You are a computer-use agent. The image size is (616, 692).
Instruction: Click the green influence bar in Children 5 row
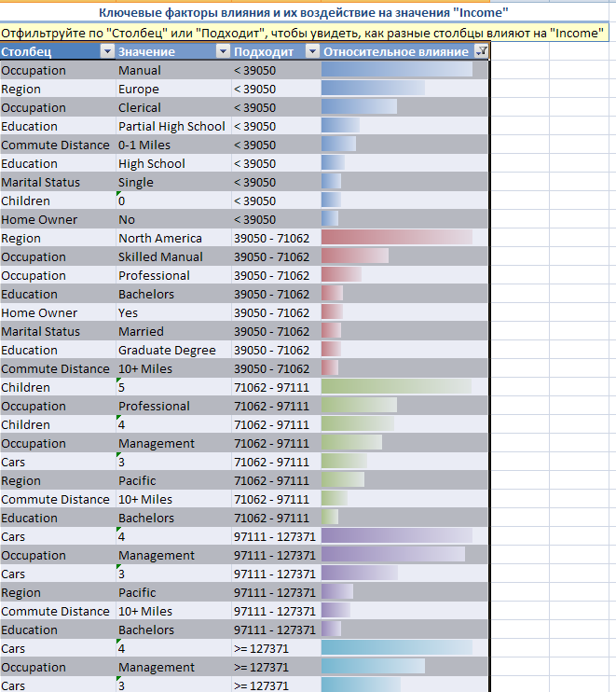tap(396, 386)
